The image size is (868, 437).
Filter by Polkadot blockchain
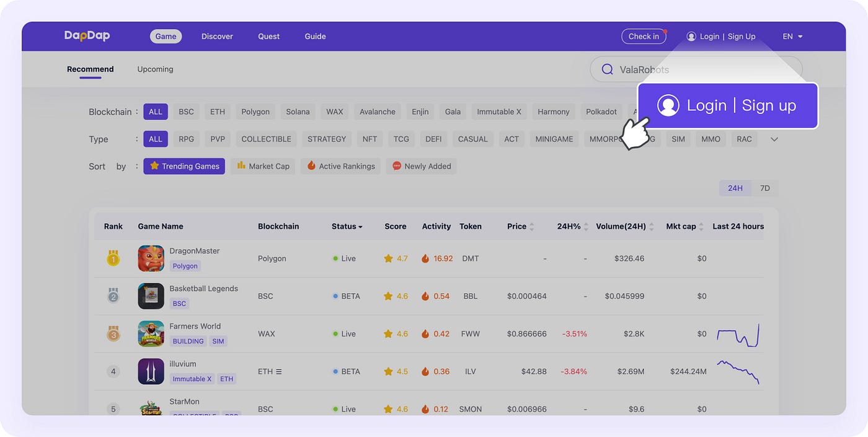pyautogui.click(x=601, y=112)
